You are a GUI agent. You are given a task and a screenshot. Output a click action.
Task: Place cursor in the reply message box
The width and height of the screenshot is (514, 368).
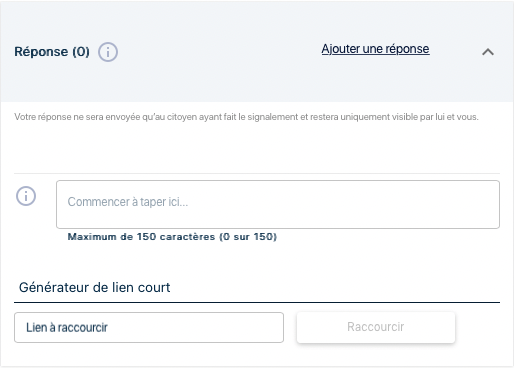point(278,204)
